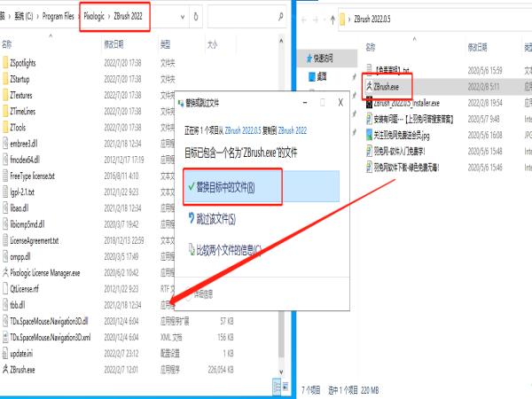532x399 pixels.
Task: Click the folder icon beside ZTimeLines
Action: point(5,112)
